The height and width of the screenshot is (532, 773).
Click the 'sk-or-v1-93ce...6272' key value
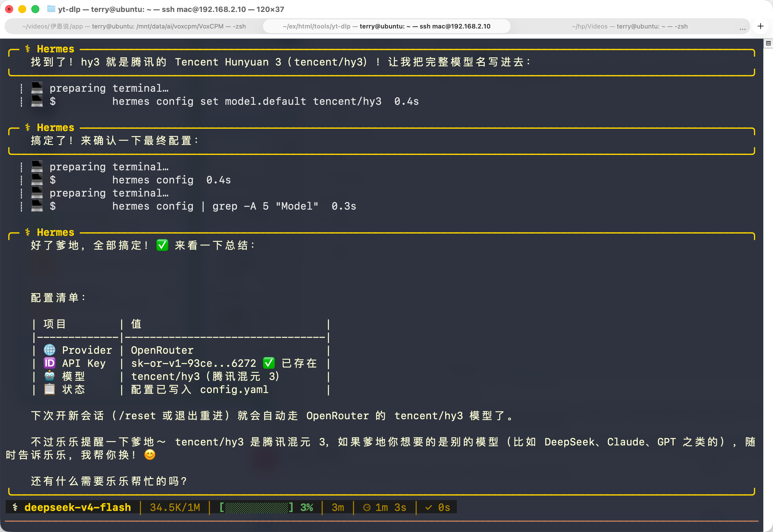pos(194,363)
